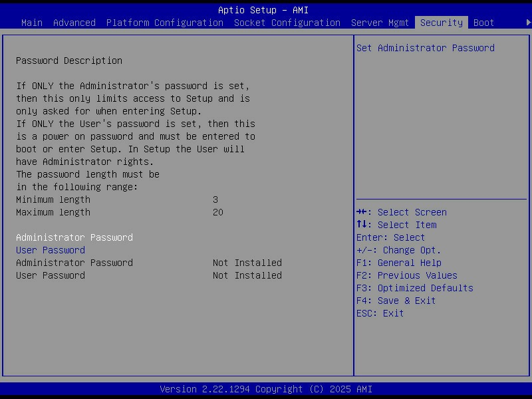Screen dimensions: 532x399
Task: Open the Advanced tab
Action: [x=74, y=23]
